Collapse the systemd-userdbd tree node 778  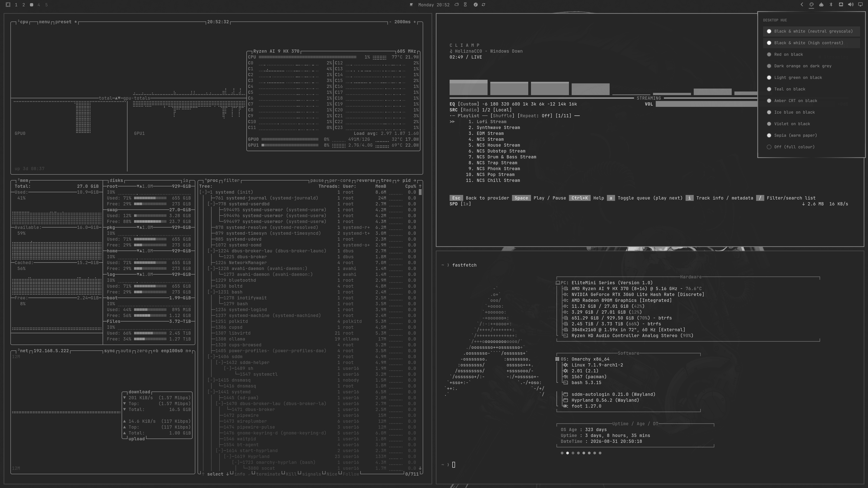[x=211, y=204]
